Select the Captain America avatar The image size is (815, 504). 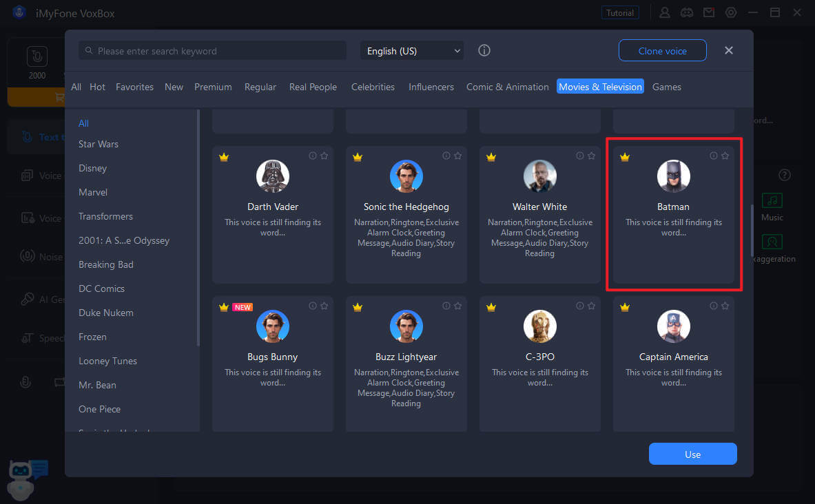coord(674,326)
